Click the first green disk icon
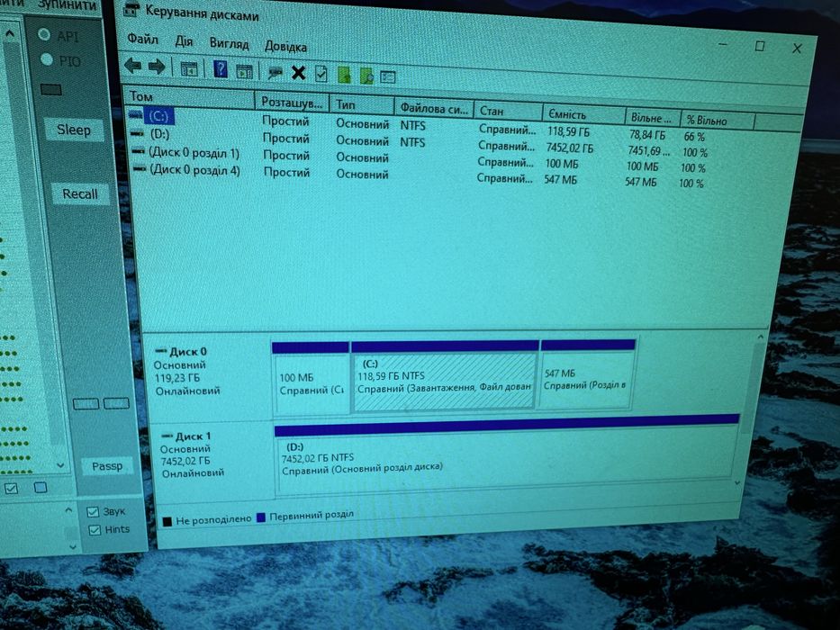The image size is (840, 630). 344,75
